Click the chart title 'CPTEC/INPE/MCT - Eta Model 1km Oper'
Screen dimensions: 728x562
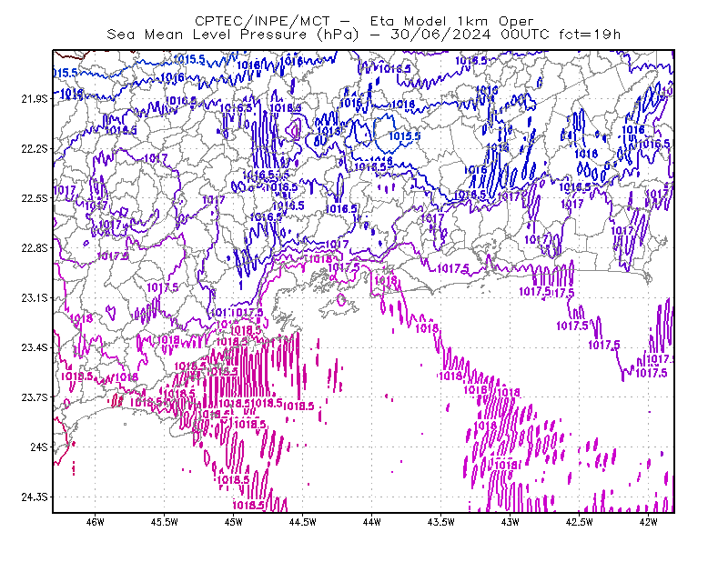(x=364, y=21)
